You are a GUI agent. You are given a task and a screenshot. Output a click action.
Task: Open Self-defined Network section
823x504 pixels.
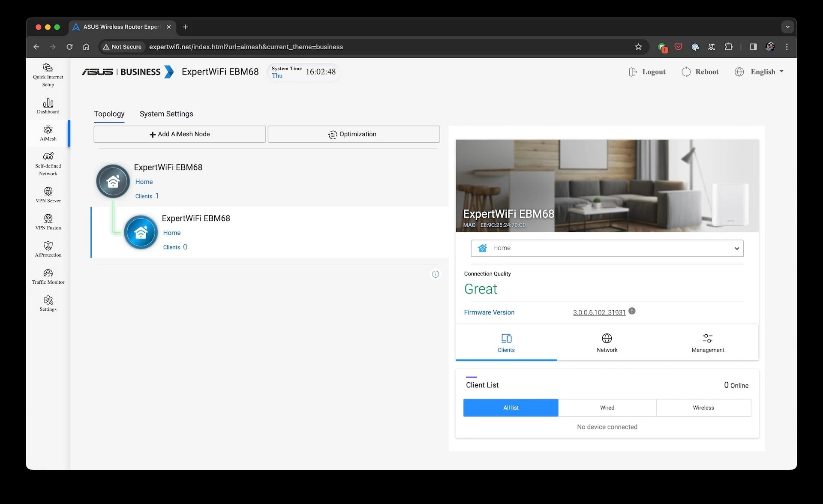click(x=48, y=164)
